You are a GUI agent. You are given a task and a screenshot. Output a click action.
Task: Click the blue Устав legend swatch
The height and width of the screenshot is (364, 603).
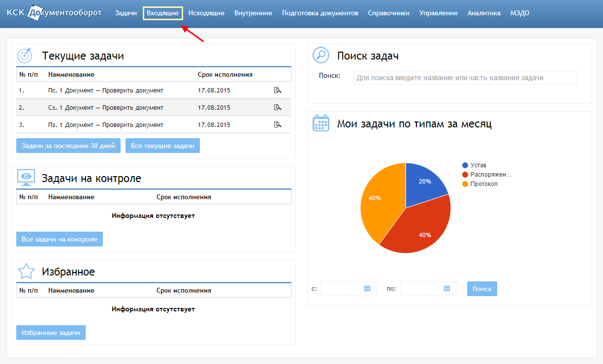coord(465,165)
